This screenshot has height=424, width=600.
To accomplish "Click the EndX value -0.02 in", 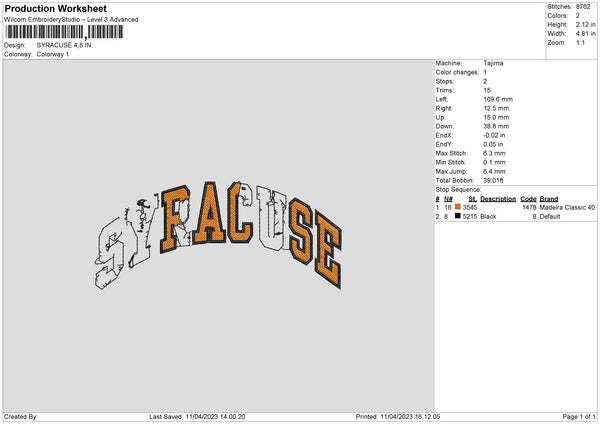I will coord(493,135).
